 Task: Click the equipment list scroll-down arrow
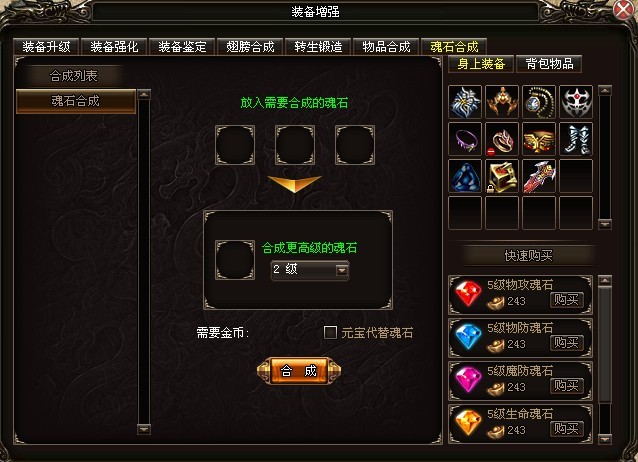tap(605, 224)
